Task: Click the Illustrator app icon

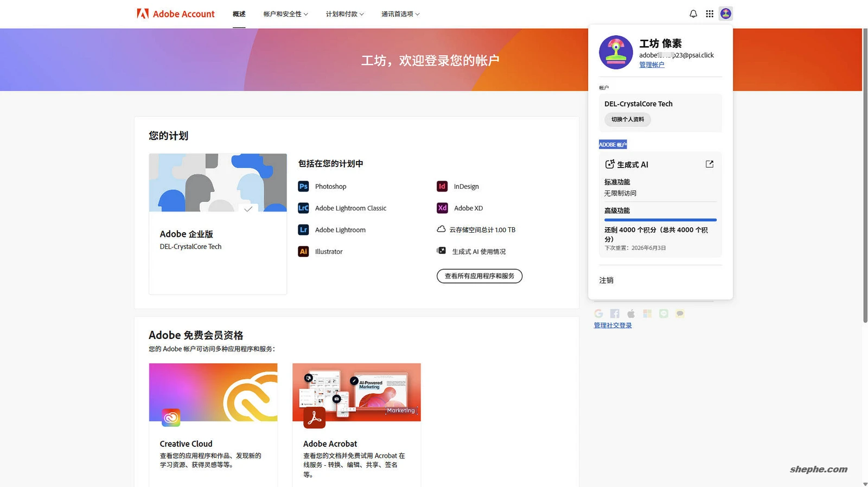Action: [x=303, y=251]
